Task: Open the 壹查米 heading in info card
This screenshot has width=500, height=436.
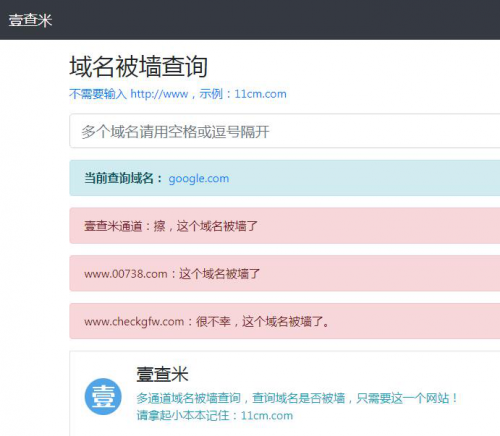Action: tap(162, 374)
